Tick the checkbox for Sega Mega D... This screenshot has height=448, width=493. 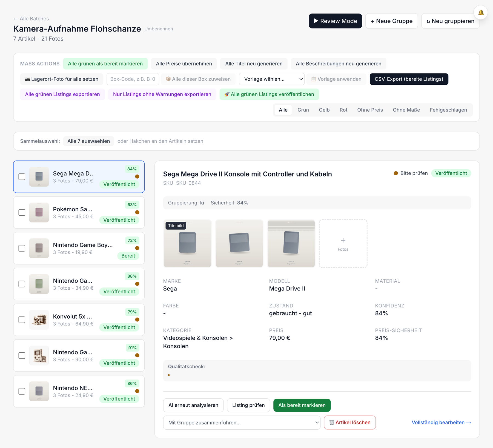pyautogui.click(x=22, y=177)
